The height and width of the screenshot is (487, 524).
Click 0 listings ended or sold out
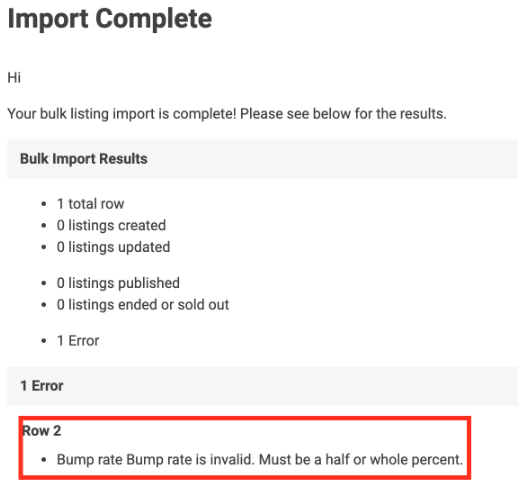[x=143, y=305]
